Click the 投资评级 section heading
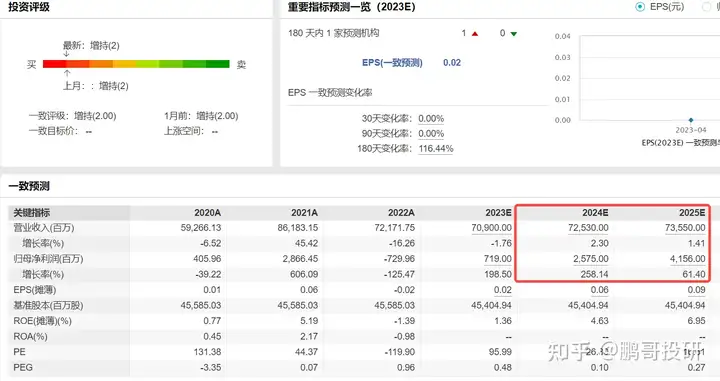Screen dimensions: 720x381 click(x=29, y=7)
